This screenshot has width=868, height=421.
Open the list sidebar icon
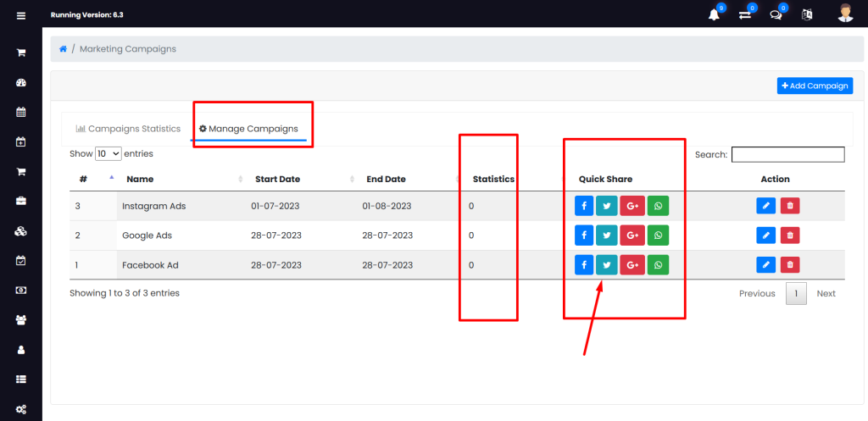21,379
